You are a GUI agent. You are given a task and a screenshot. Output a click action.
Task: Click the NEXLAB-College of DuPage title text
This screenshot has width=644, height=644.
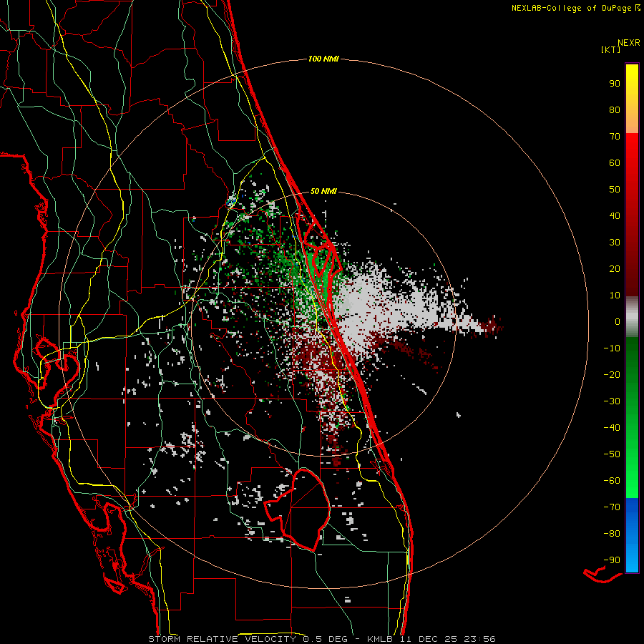point(571,8)
